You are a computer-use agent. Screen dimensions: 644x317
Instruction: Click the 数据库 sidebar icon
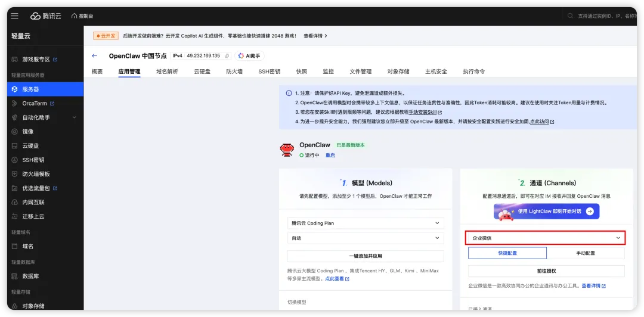pyautogui.click(x=14, y=276)
